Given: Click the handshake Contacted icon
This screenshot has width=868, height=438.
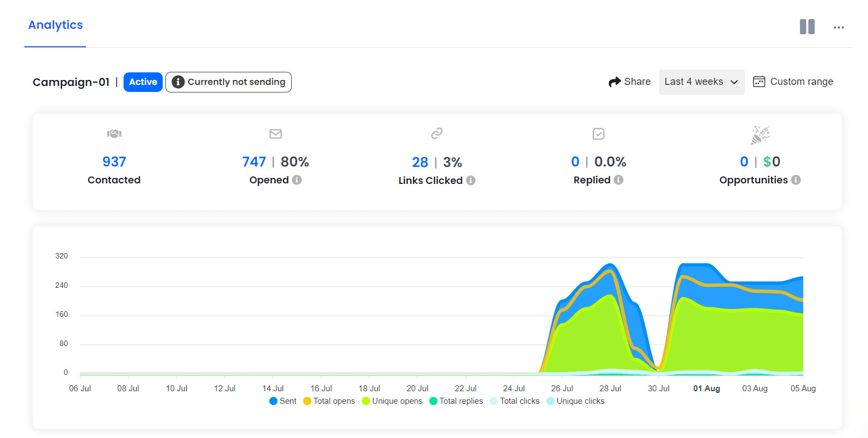Looking at the screenshot, I should coord(114,133).
